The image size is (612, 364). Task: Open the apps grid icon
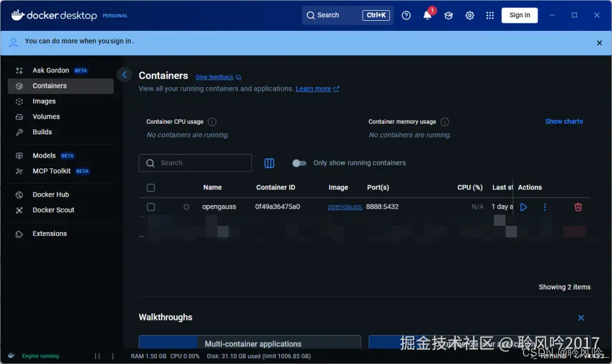490,15
